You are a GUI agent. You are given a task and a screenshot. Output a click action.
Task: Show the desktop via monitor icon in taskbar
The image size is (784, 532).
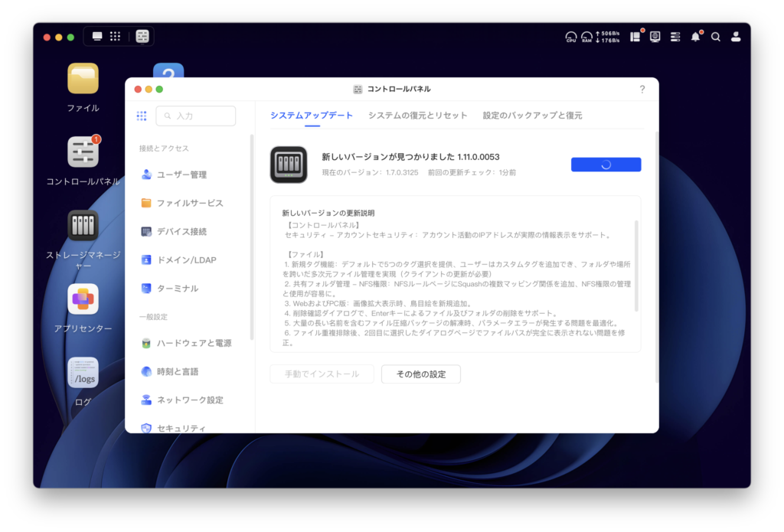97,36
